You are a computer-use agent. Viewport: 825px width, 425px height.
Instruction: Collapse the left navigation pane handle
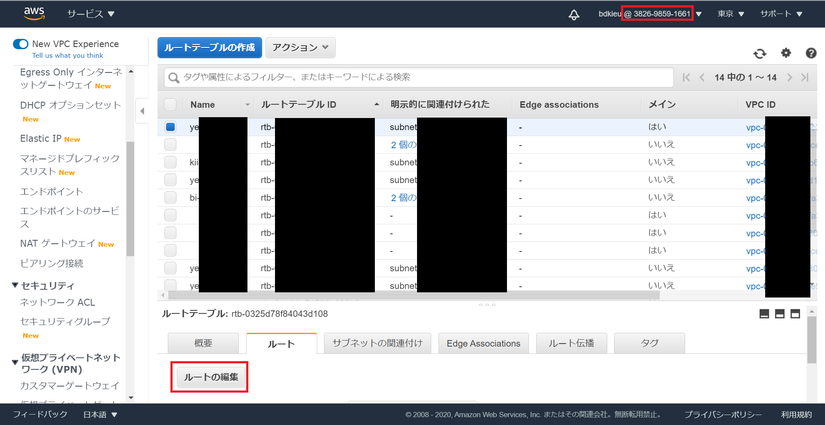[x=142, y=111]
